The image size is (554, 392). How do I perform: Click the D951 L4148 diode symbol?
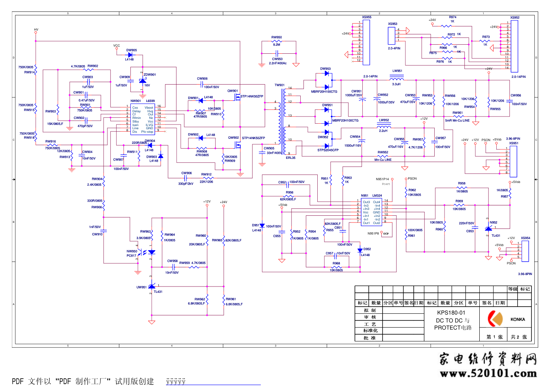pos(262,225)
